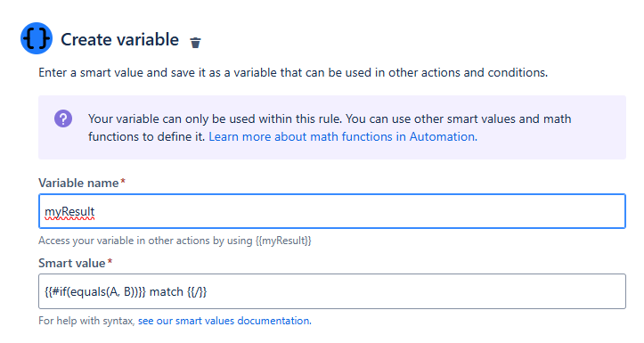The width and height of the screenshot is (644, 343).
Task: Click the Variable name field label
Action: (78, 183)
